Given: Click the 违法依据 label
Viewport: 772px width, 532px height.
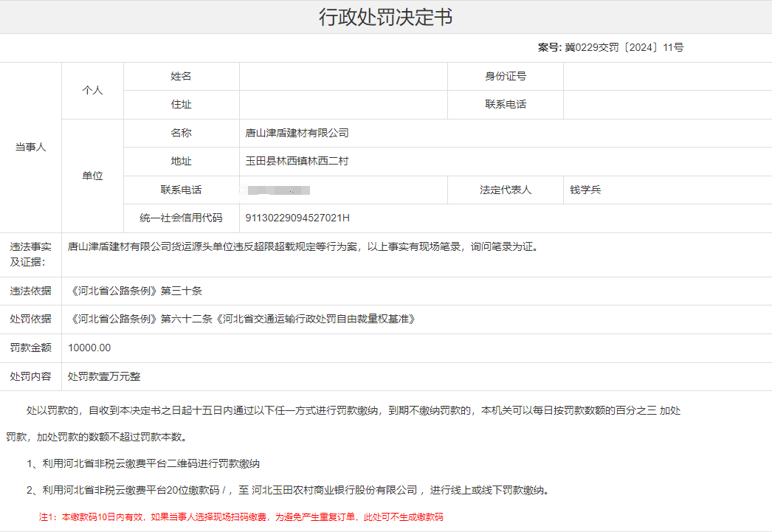Looking at the screenshot, I should (30, 291).
